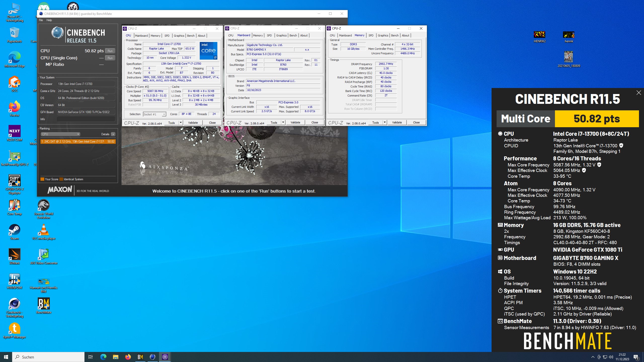Open HENRIK2 desktop image file
644x362 pixels.
click(x=540, y=37)
